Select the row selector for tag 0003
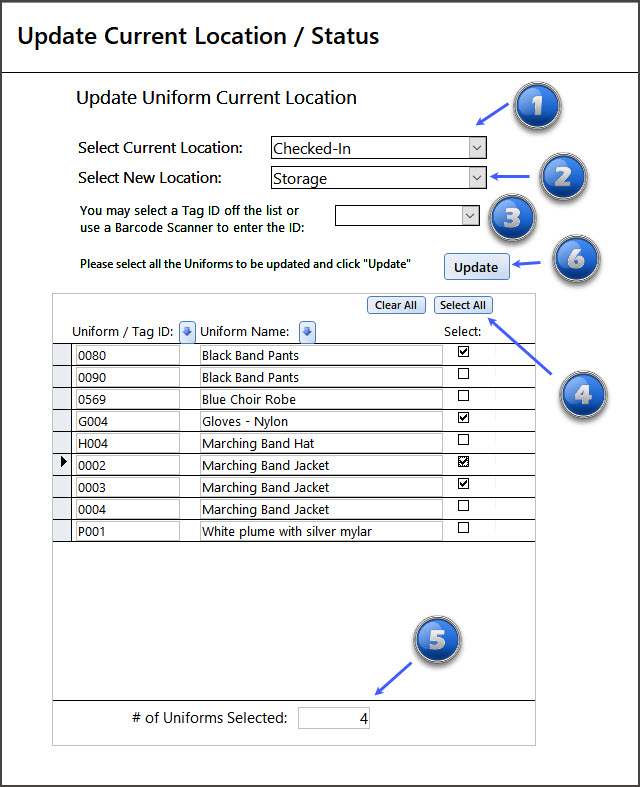 pyautogui.click(x=62, y=487)
